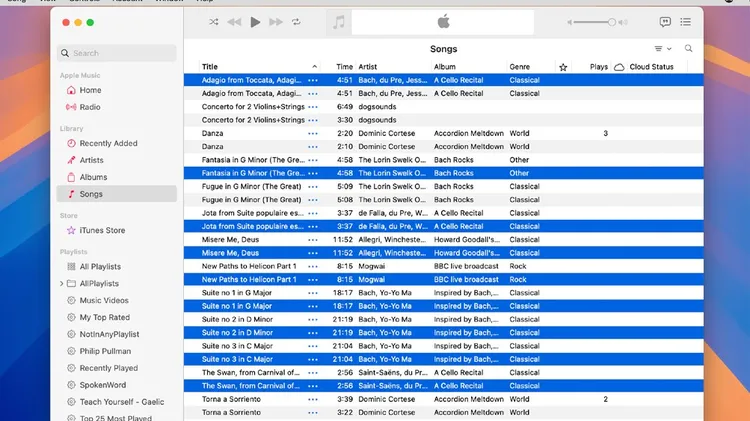Sort songs by Plays column
Screen dimensions: 750x421
click(x=598, y=67)
